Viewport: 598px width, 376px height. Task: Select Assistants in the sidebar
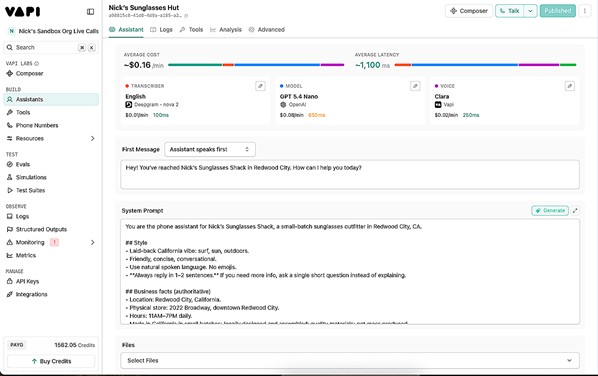click(x=51, y=99)
